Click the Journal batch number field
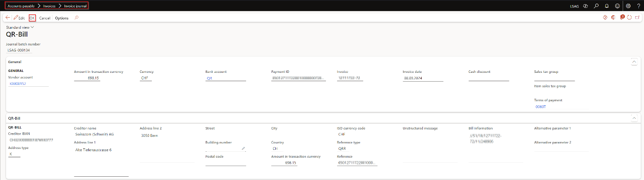644x180 pixels. tap(19, 50)
